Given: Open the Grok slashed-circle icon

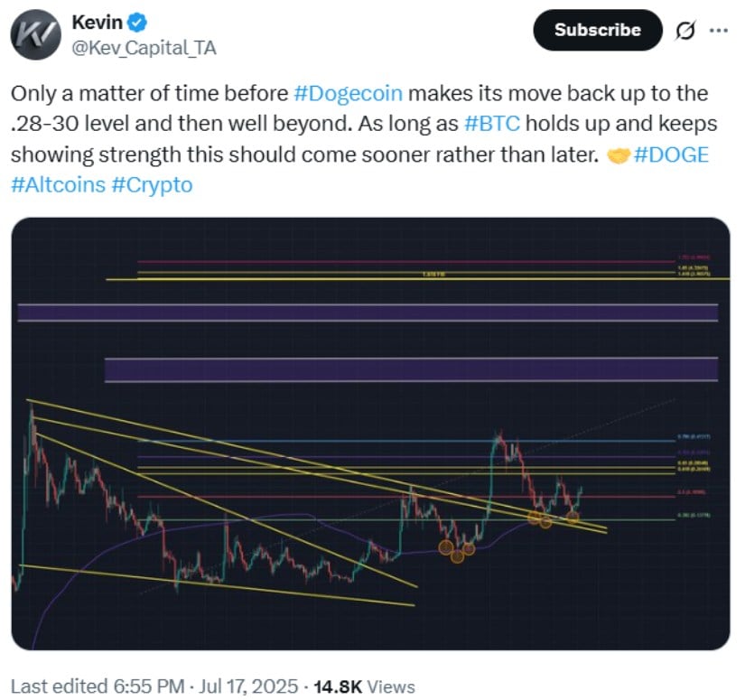Looking at the screenshot, I should [x=684, y=31].
